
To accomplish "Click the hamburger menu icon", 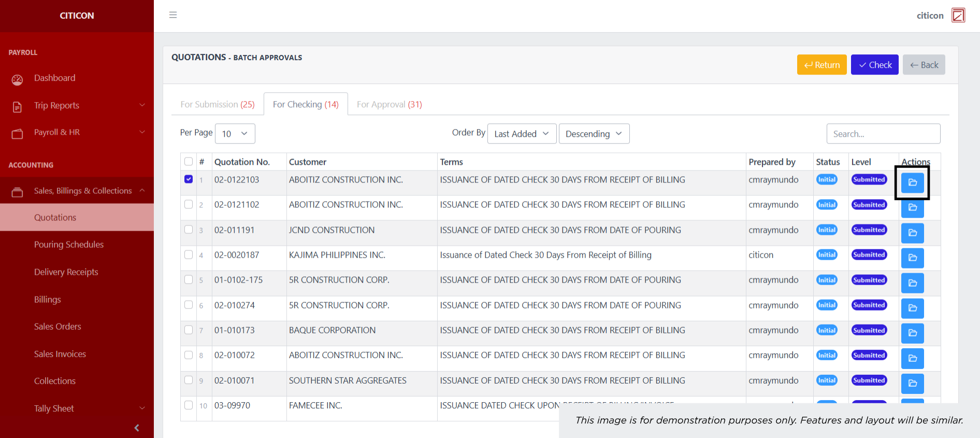I will pyautogui.click(x=173, y=15).
